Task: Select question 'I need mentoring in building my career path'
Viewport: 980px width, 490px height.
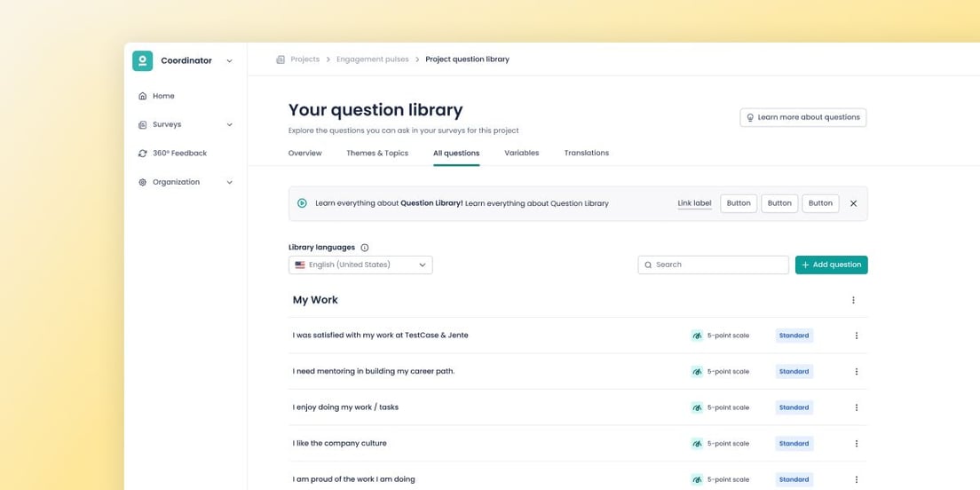Action: [374, 371]
